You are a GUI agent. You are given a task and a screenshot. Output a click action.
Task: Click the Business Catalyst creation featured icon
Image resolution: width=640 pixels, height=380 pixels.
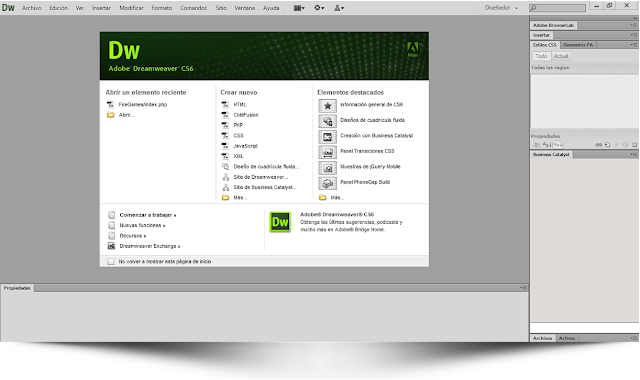327,137
